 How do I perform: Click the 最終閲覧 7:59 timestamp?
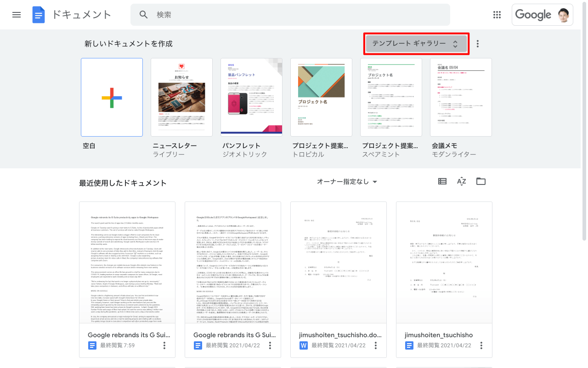point(117,345)
